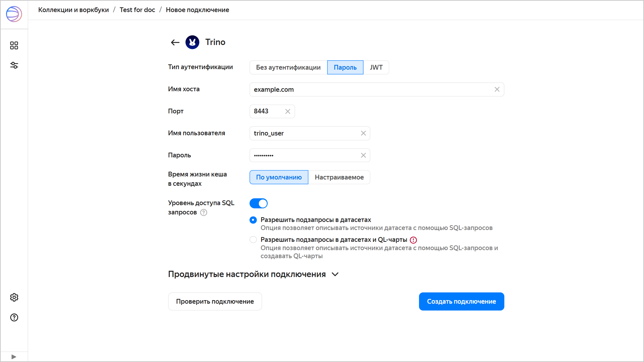Choose no authentication option

tap(288, 67)
